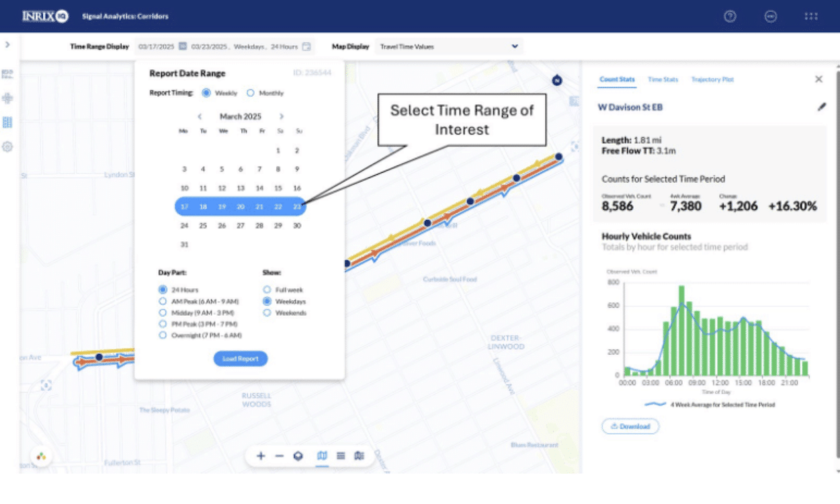Select Full week show option
This screenshot has width=840, height=504.
(x=267, y=290)
